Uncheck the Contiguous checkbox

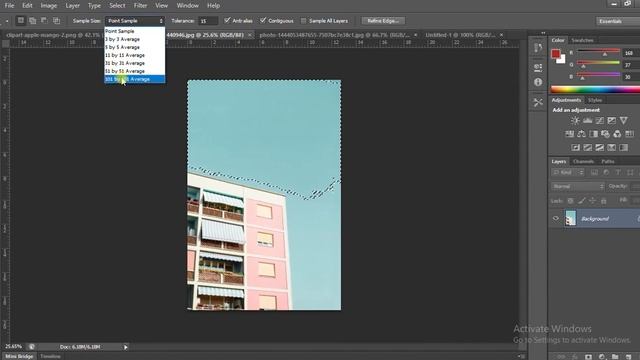click(x=263, y=20)
